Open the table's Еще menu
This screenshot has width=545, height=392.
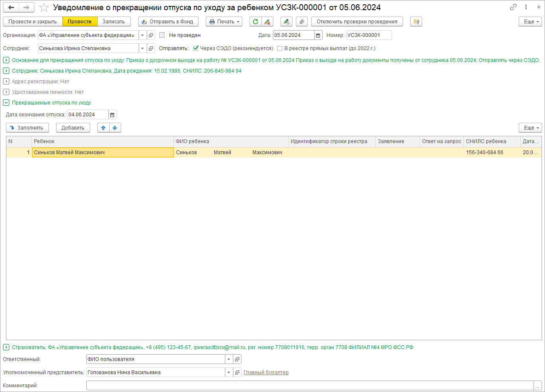click(530, 127)
